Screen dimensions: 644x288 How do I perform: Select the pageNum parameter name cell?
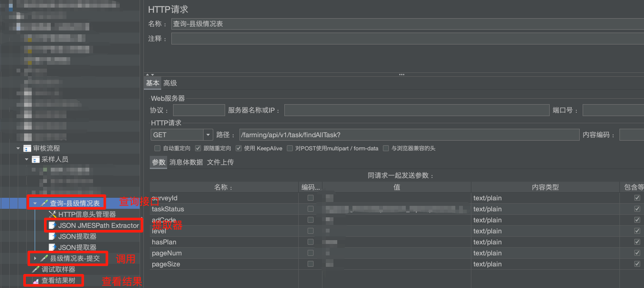(224, 253)
